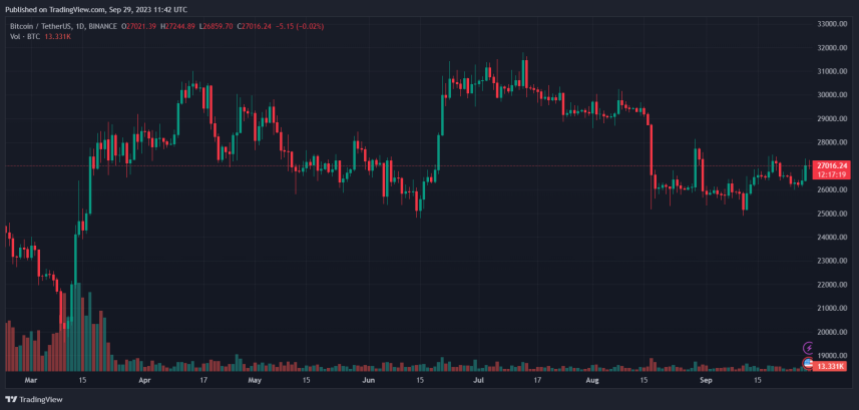This screenshot has height=410, width=859.
Task: Click the purple lightning bolt event icon
Action: (x=808, y=348)
